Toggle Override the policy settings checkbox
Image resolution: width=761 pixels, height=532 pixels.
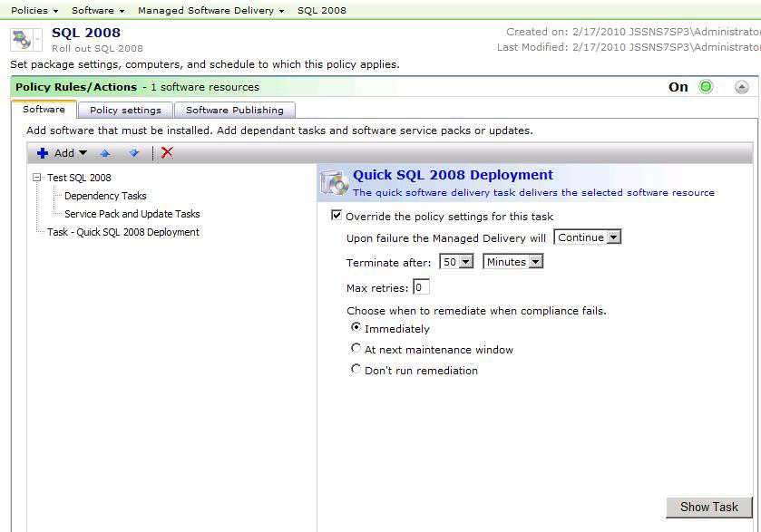[x=336, y=215]
